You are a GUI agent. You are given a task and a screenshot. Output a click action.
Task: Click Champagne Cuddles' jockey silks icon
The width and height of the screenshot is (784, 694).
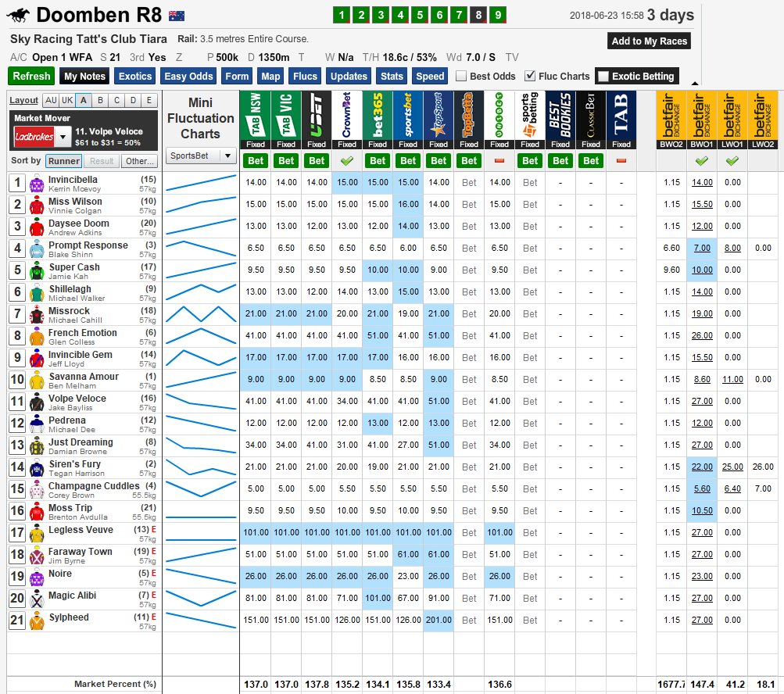pos(37,490)
